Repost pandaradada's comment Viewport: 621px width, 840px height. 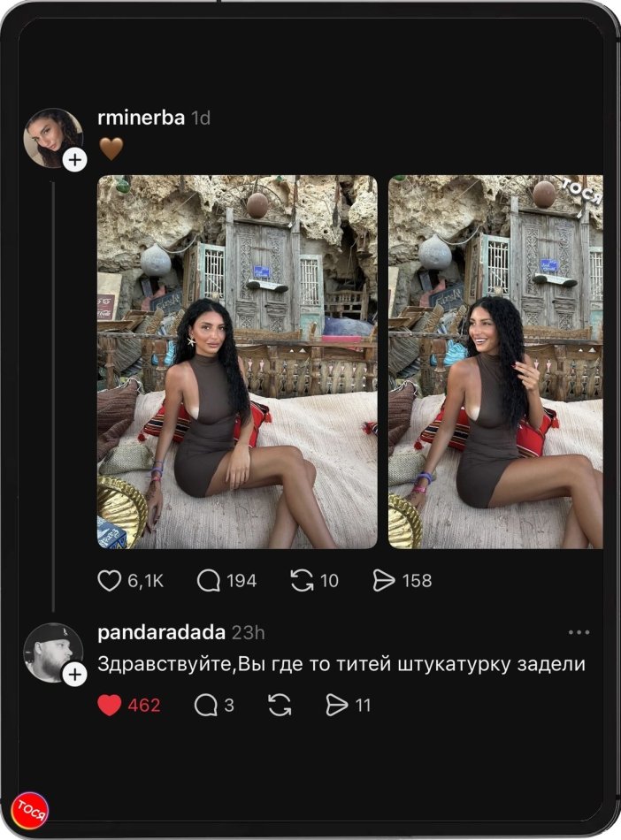[x=280, y=705]
